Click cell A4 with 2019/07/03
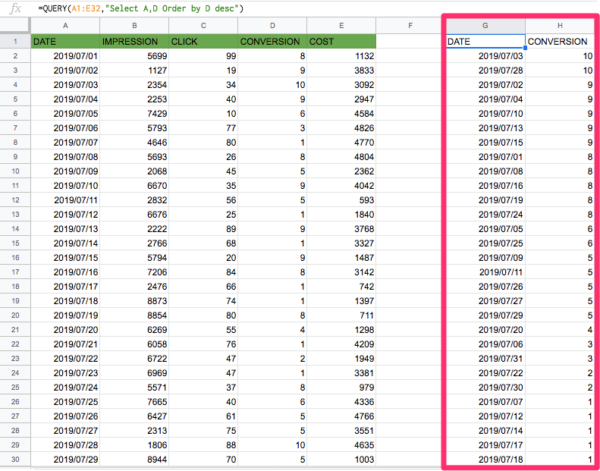600x471 pixels. click(65, 85)
